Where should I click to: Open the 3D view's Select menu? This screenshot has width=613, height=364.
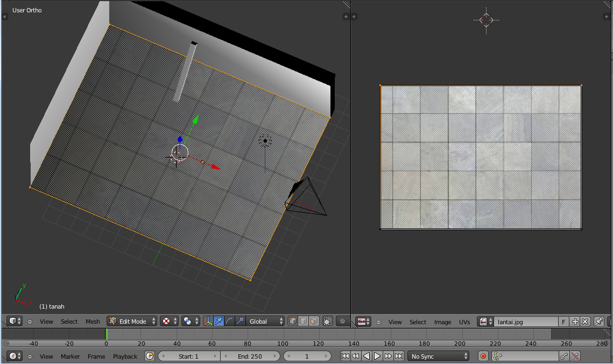(x=69, y=322)
